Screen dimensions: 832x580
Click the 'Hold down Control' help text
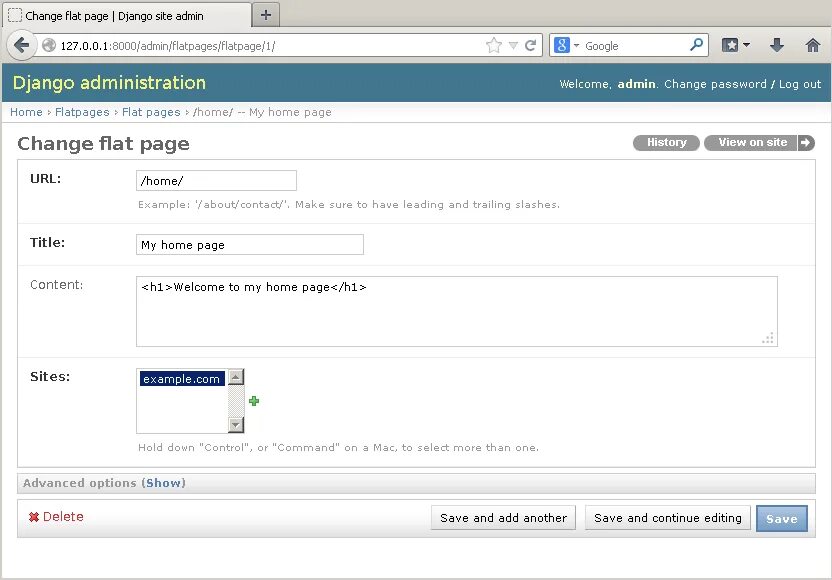point(339,447)
